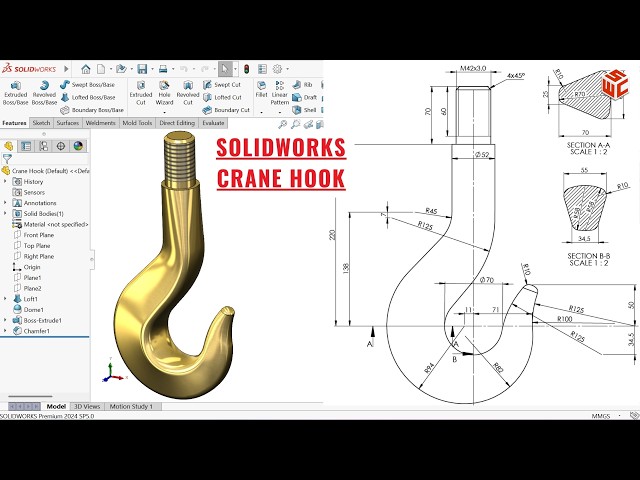The height and width of the screenshot is (480, 640).
Task: Save the document with the floppy icon
Action: pos(142,69)
